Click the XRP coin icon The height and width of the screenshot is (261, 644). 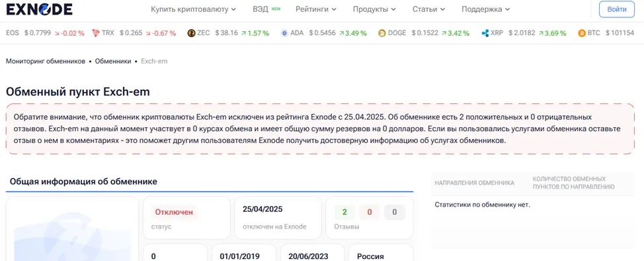tap(485, 33)
